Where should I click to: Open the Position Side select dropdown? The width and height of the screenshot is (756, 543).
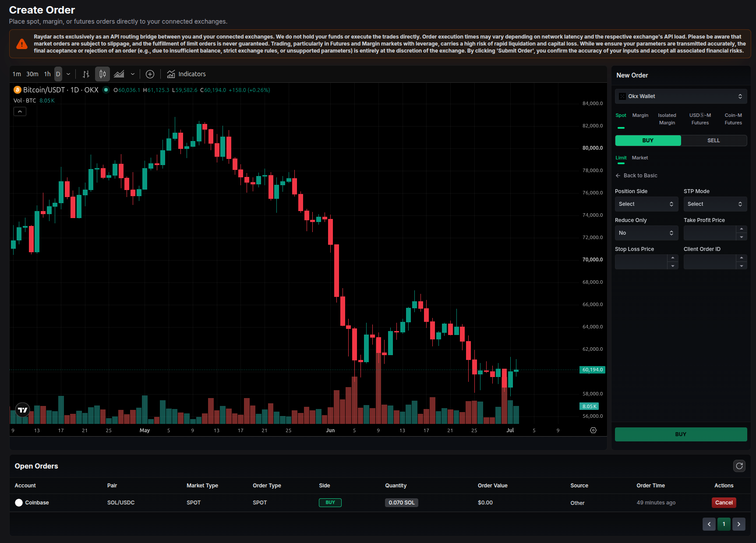646,204
